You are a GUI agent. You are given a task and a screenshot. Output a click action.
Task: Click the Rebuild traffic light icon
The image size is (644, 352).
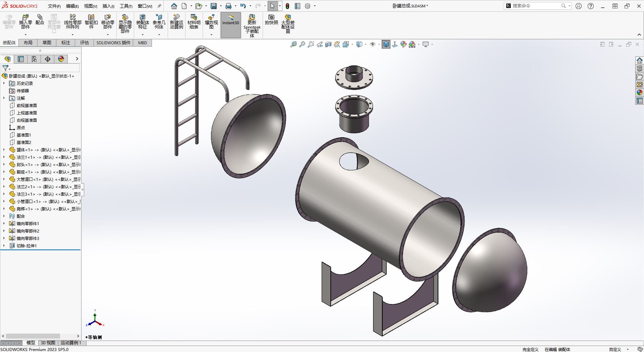click(287, 6)
